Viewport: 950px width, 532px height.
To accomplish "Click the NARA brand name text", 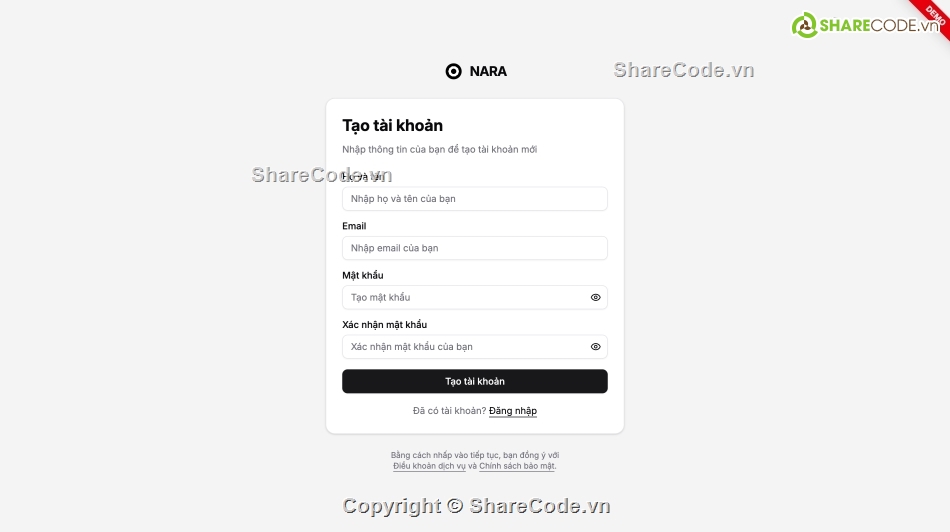I will tap(488, 71).
